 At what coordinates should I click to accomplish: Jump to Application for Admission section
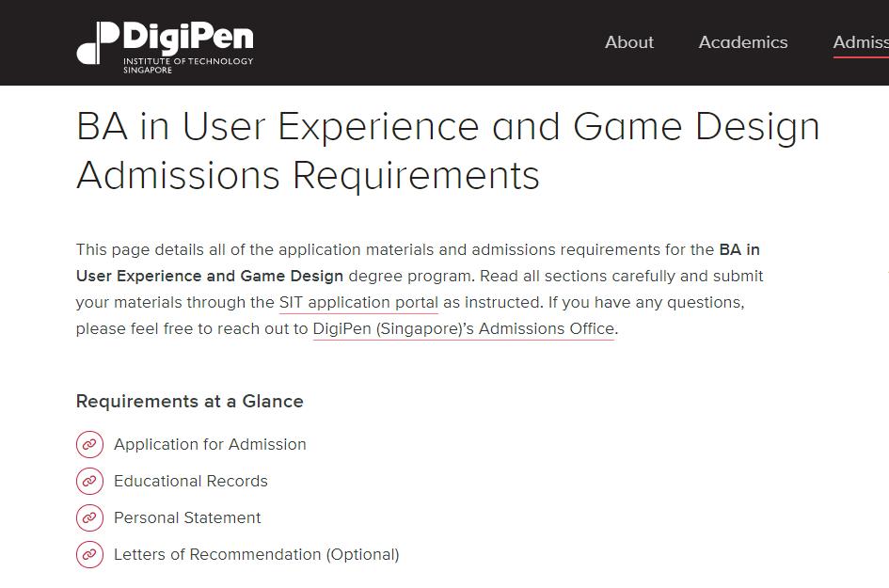pyautogui.click(x=210, y=444)
